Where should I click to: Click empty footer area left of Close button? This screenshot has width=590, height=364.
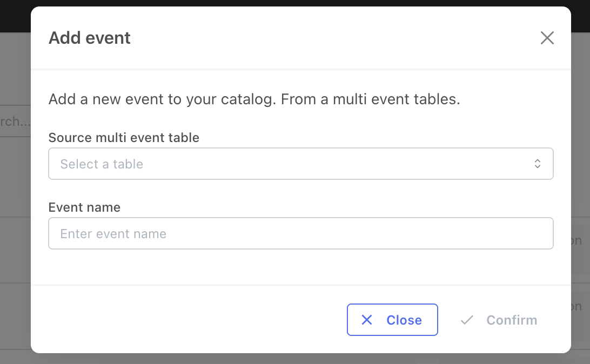(x=189, y=320)
